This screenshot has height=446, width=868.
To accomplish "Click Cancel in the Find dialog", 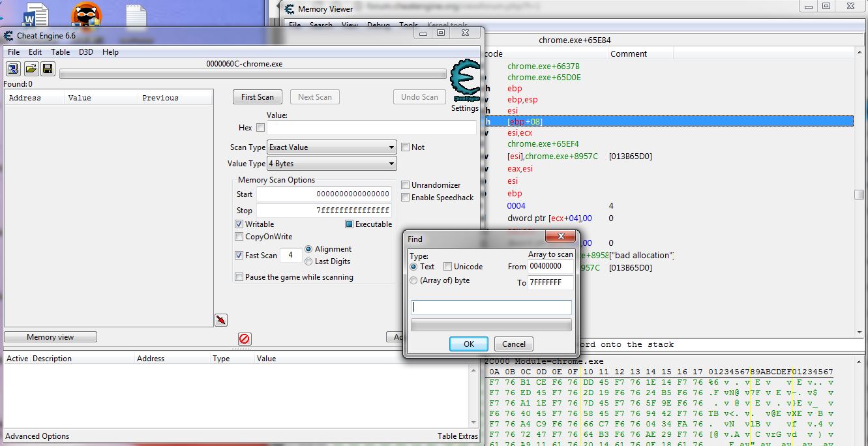I will [514, 344].
